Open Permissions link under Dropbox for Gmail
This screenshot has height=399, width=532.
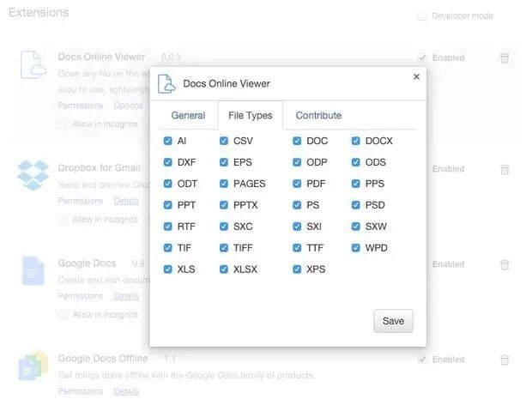pyautogui.click(x=80, y=201)
